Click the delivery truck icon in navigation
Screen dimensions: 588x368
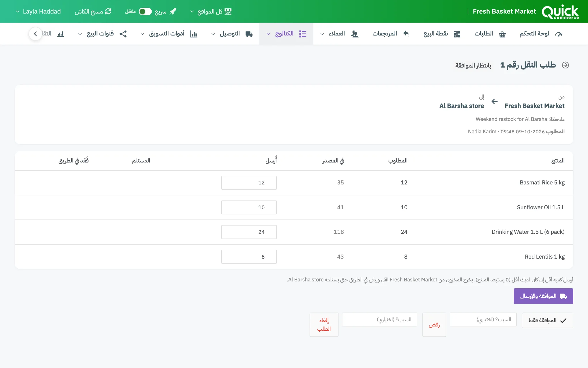tap(249, 34)
